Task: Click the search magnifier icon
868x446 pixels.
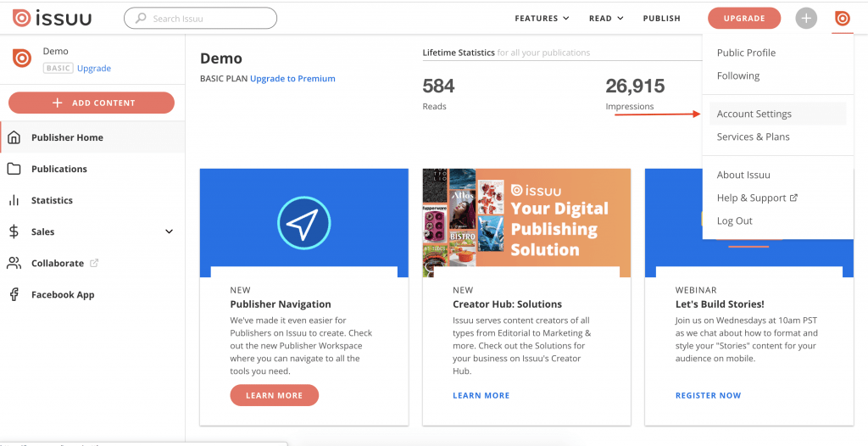Action: pos(142,19)
